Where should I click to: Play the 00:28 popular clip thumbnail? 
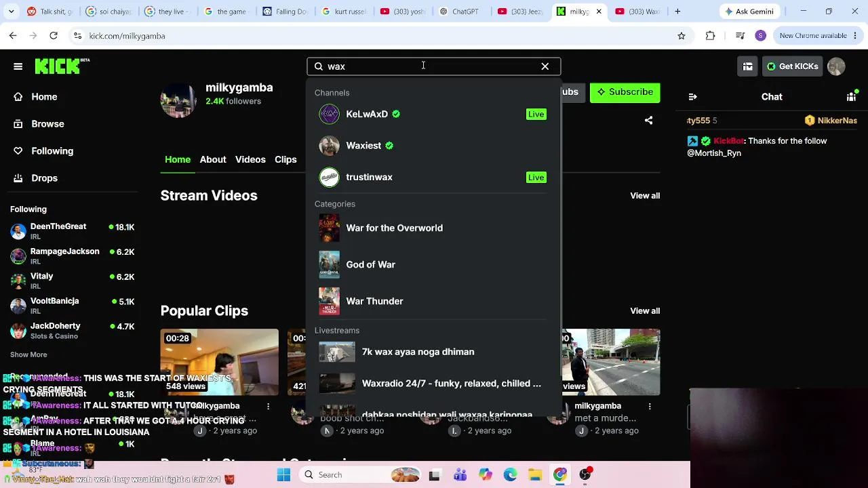point(219,362)
